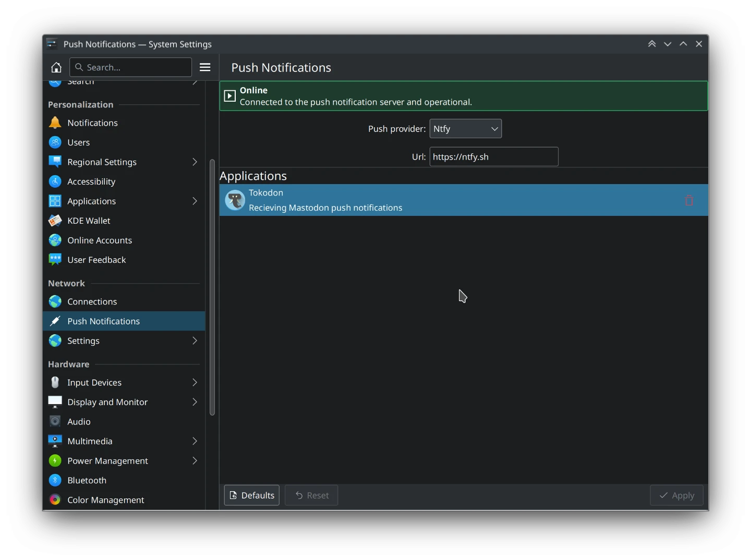Expand the Applications chevron in sidebar
Image resolution: width=750 pixels, height=560 pixels.
(x=195, y=201)
